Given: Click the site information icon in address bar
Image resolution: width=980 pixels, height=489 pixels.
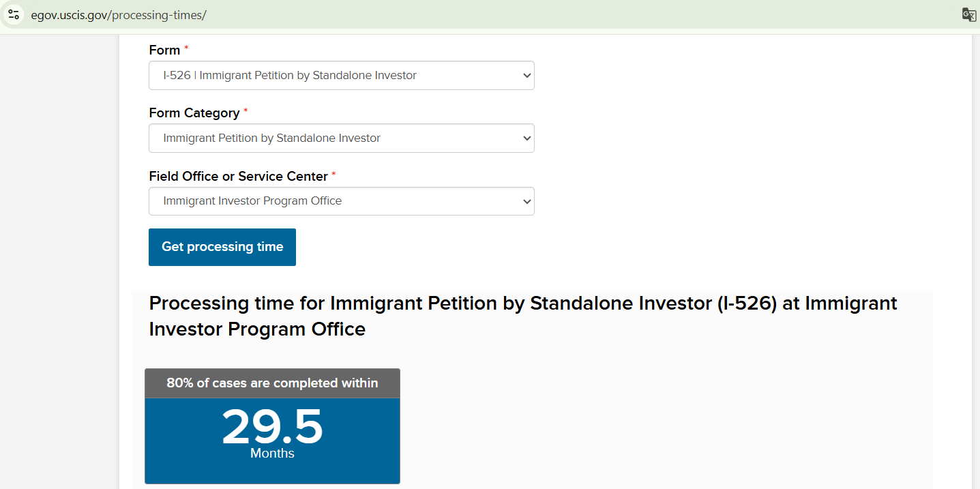Looking at the screenshot, I should click(x=14, y=14).
